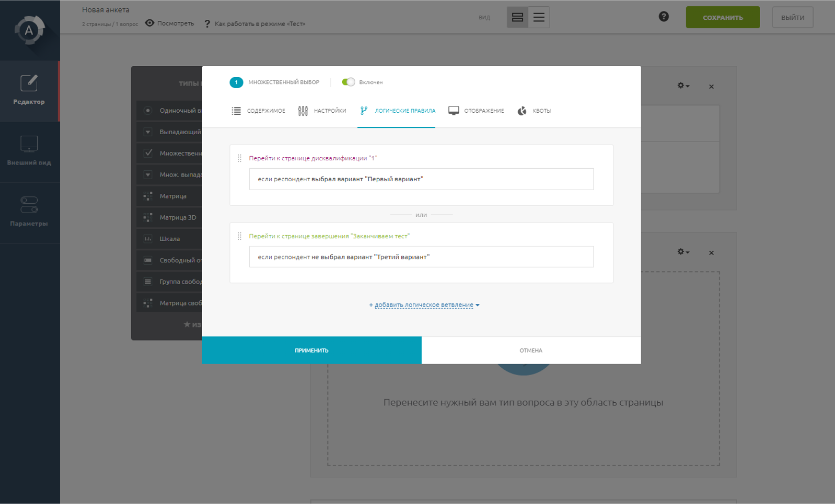Click the Сохранить button
Screen dimensions: 835x504
pyautogui.click(x=722, y=18)
